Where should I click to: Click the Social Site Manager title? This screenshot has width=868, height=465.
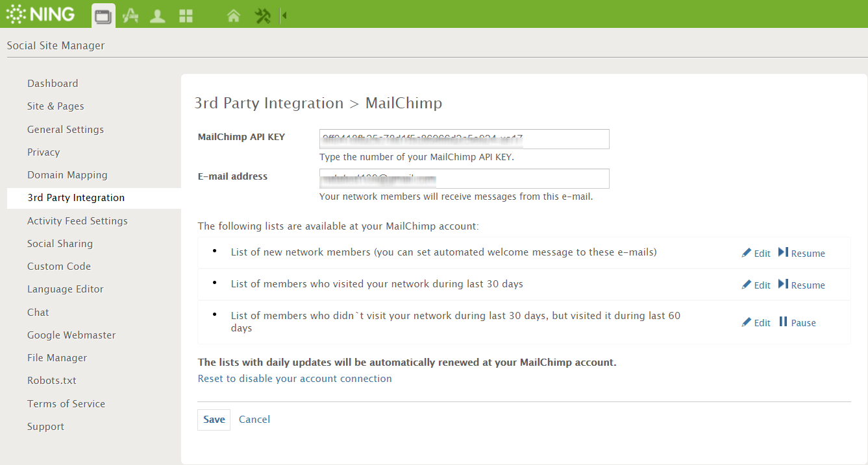[56, 45]
